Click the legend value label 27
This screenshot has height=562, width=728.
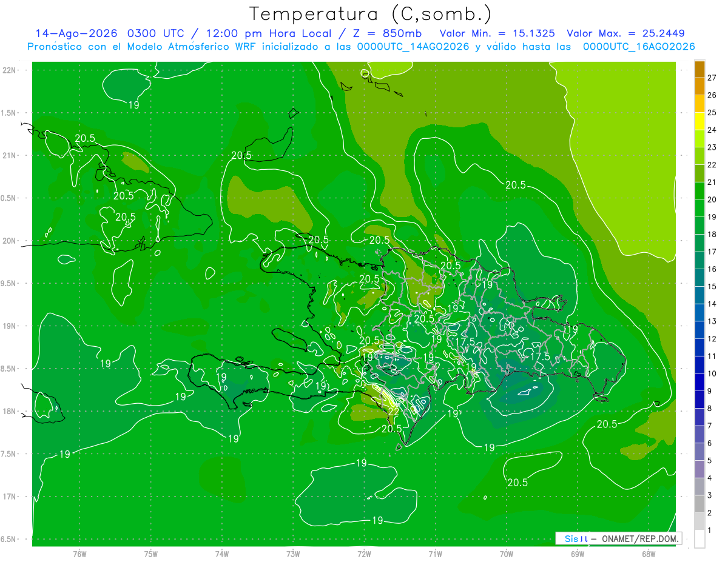(712, 78)
